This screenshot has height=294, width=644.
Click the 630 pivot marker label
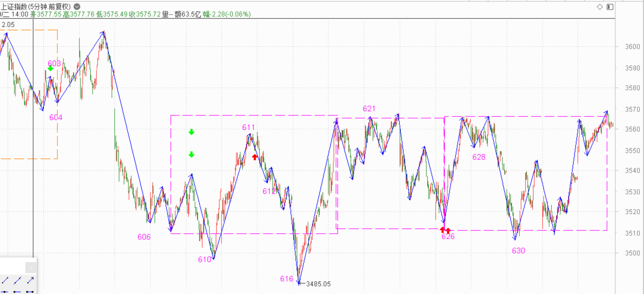(x=518, y=251)
